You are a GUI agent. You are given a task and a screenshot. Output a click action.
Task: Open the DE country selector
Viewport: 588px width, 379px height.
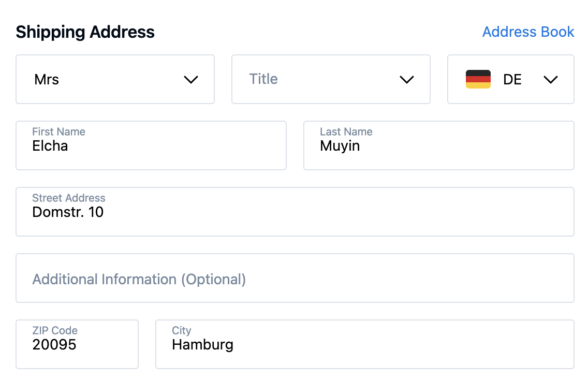click(510, 79)
